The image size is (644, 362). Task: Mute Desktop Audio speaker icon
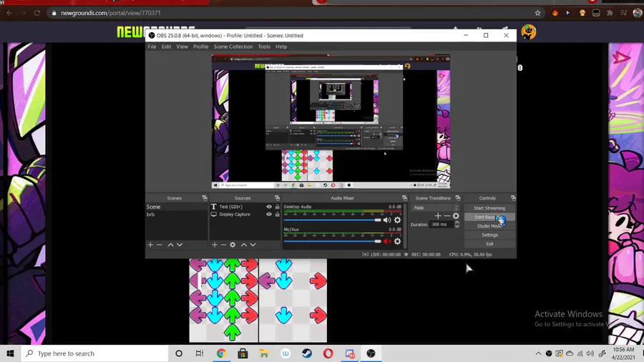pos(387,220)
